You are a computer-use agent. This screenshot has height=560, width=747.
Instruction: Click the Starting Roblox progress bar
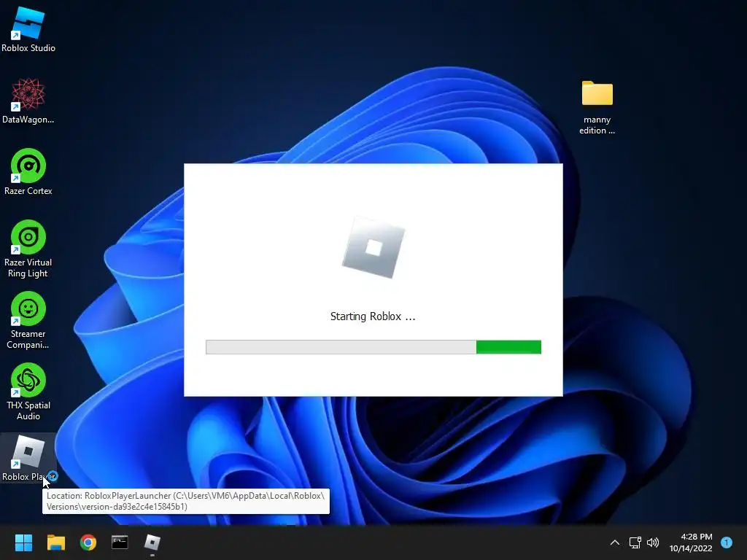[x=373, y=347]
